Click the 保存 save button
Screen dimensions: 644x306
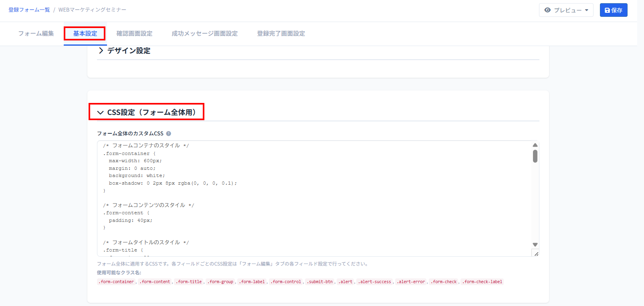(613, 10)
